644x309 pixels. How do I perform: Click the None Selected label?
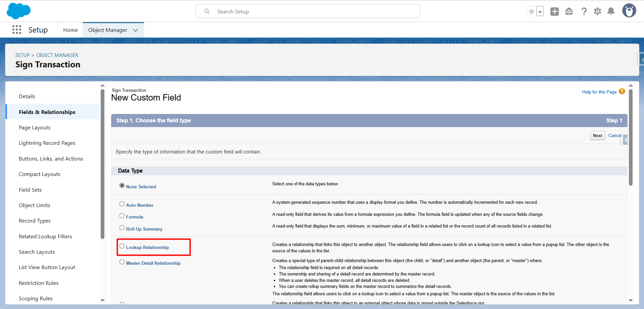(141, 187)
